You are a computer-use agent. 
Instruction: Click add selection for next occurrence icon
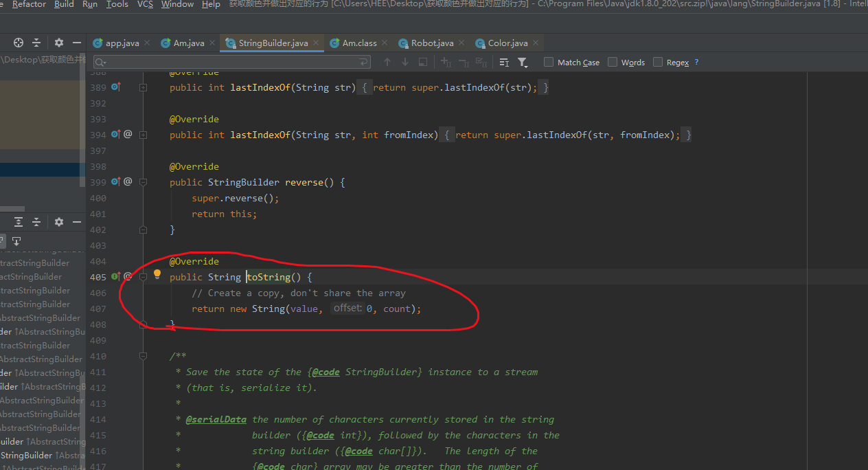click(x=446, y=62)
